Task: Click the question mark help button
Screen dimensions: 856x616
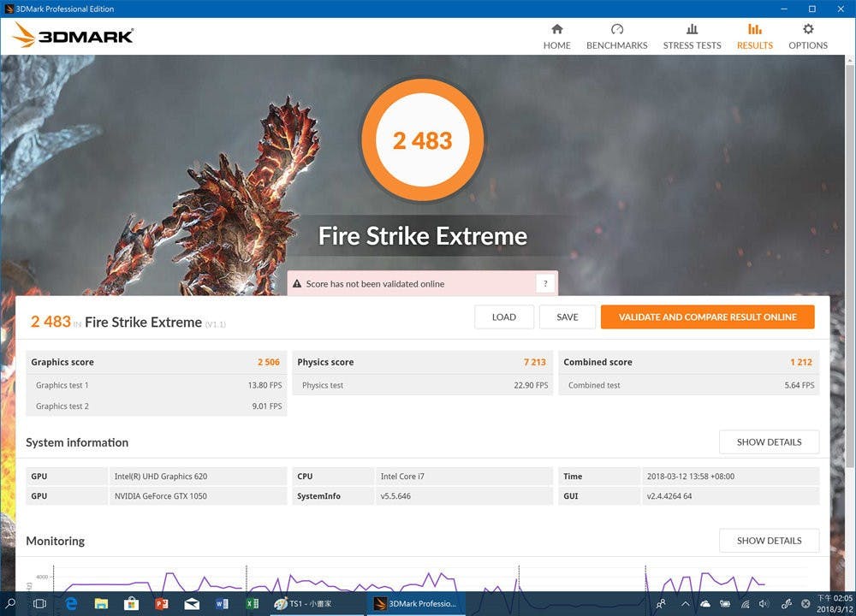Action: (x=545, y=284)
